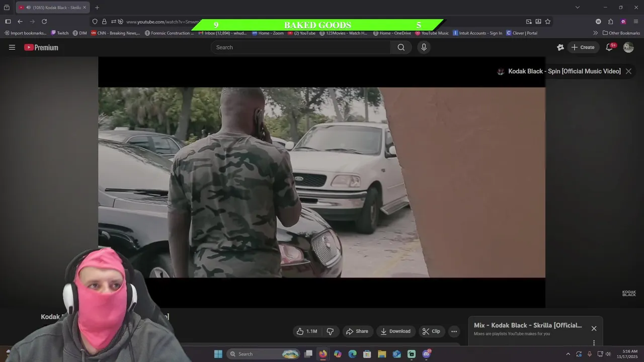Like the video with 1.1M likes
Viewport: 644px width, 362px height.
pos(307,331)
